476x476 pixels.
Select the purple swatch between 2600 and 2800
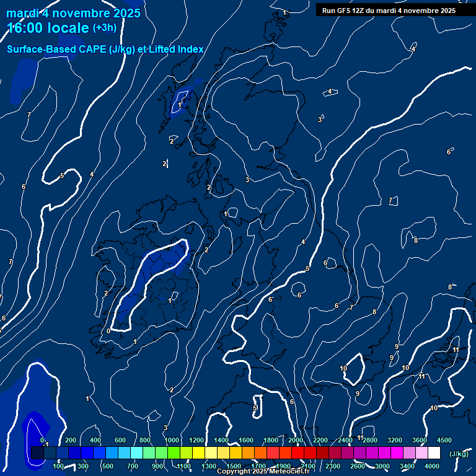359,452
